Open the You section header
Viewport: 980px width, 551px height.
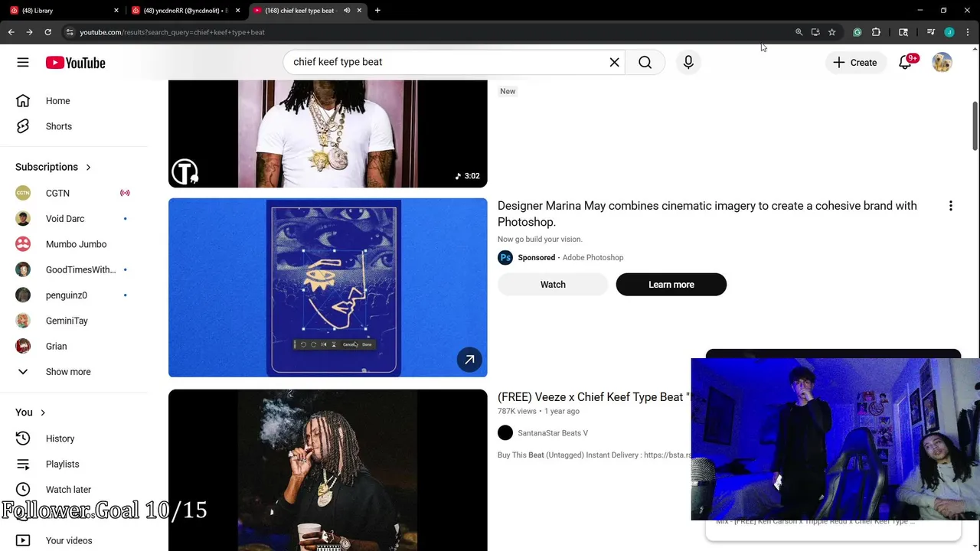pyautogui.click(x=31, y=412)
